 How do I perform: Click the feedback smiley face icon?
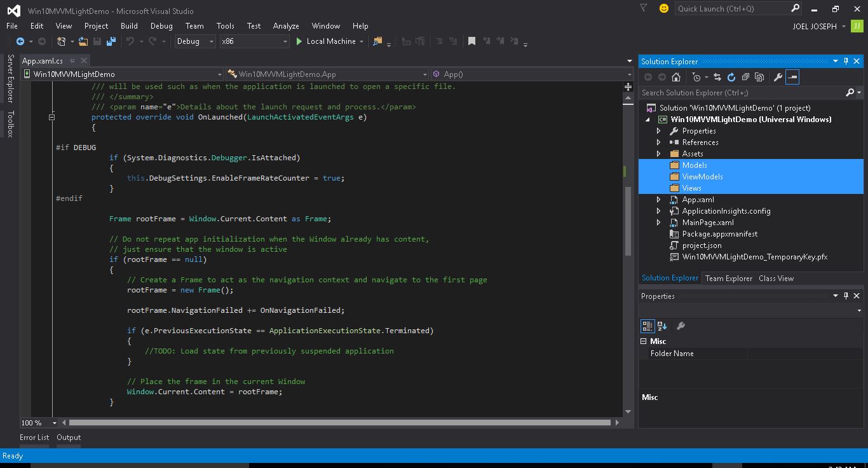[x=664, y=8]
